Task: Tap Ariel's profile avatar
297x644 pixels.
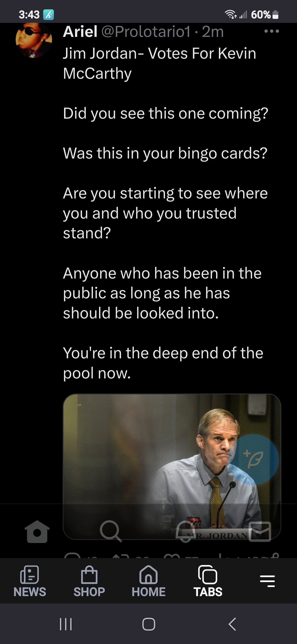Action: point(34,40)
